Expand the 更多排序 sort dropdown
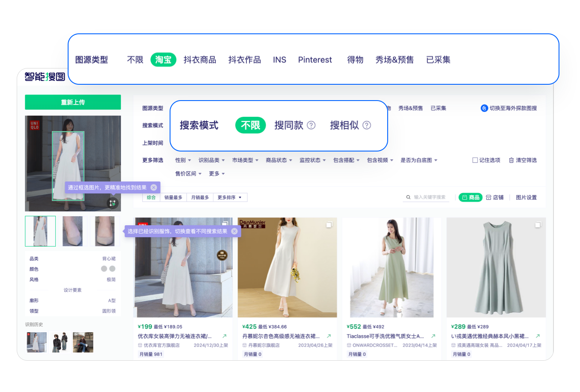 (x=230, y=197)
